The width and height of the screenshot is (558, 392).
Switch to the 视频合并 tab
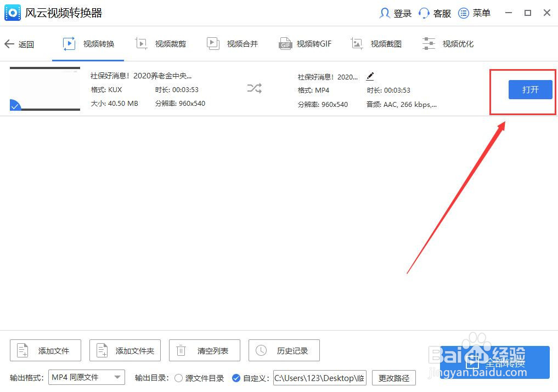233,43
